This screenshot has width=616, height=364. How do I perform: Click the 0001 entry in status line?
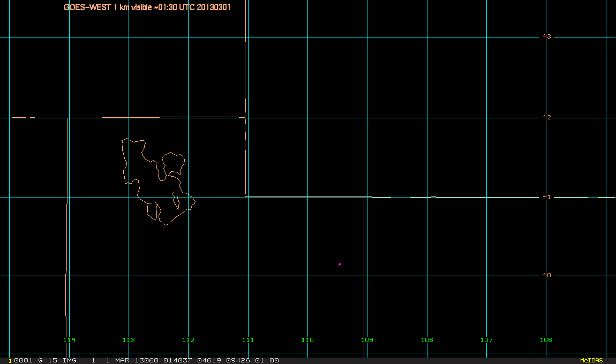(23, 360)
